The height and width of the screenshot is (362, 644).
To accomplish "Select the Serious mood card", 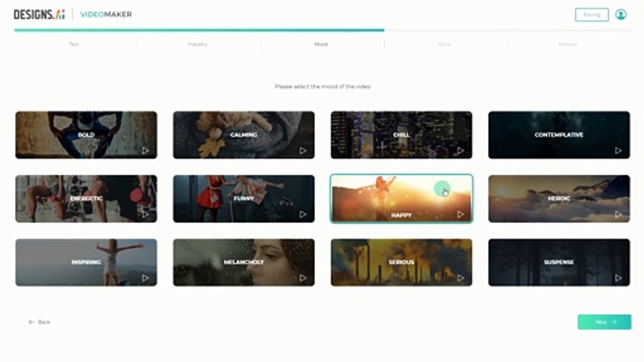I will (x=401, y=262).
